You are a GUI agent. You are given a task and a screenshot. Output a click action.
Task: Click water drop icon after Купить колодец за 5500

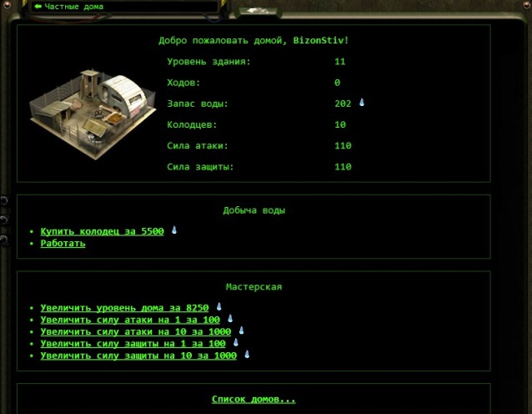coord(174,230)
